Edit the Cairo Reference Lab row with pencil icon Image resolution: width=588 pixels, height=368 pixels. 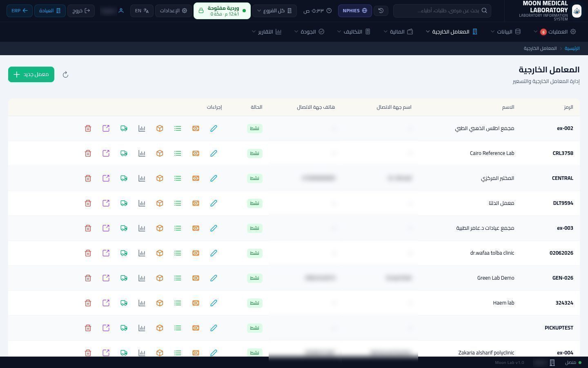214,153
